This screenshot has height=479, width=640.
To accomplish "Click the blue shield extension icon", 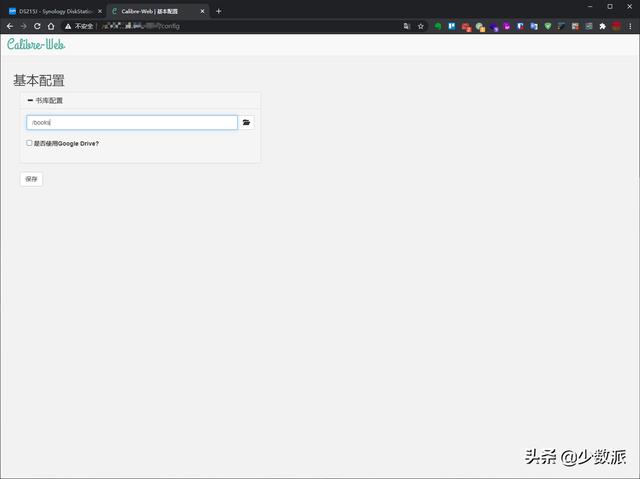I will pyautogui.click(x=520, y=26).
